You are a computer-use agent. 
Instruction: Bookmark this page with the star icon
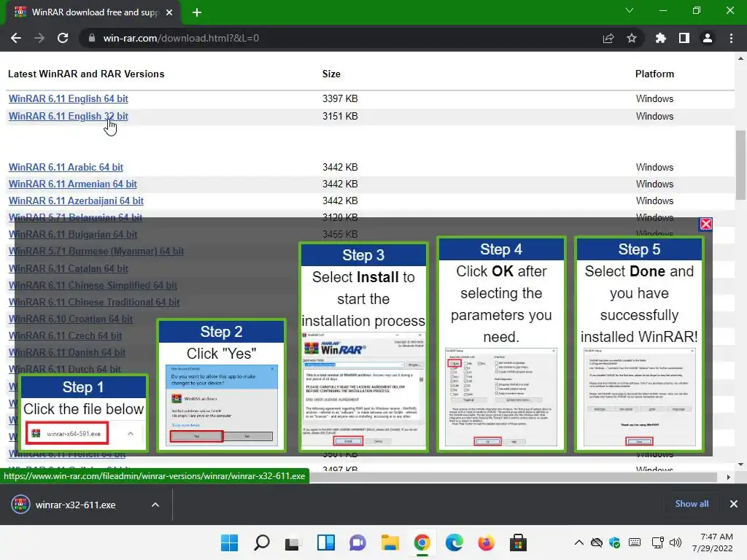[x=632, y=38]
